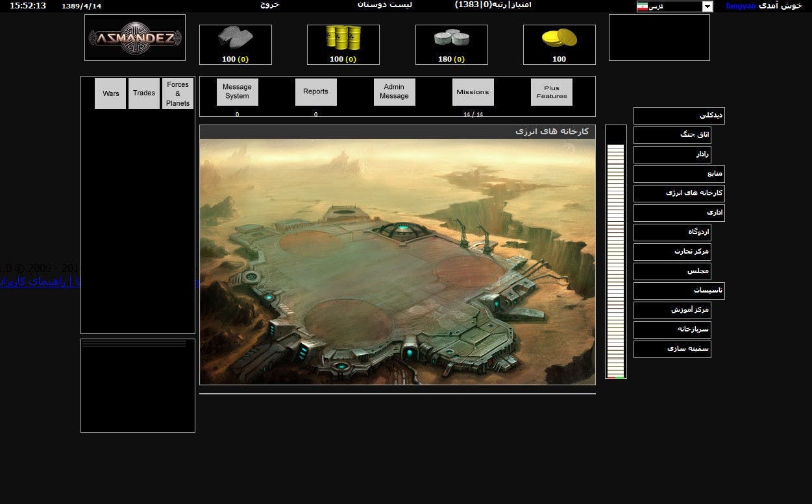Open the مرکز تجارت menu item
Image resolution: width=812 pixels, height=504 pixels.
pos(672,252)
